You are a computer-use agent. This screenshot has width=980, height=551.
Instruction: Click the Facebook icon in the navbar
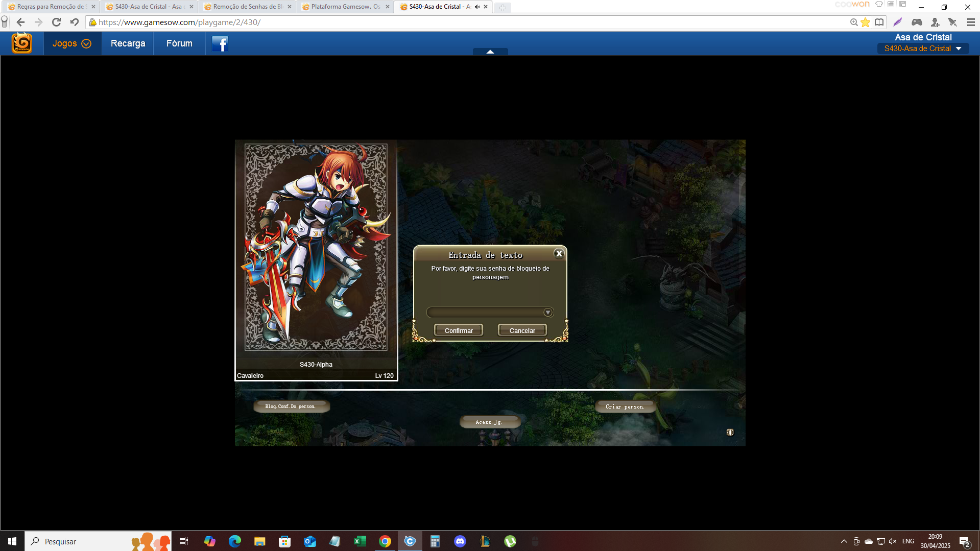pyautogui.click(x=220, y=44)
